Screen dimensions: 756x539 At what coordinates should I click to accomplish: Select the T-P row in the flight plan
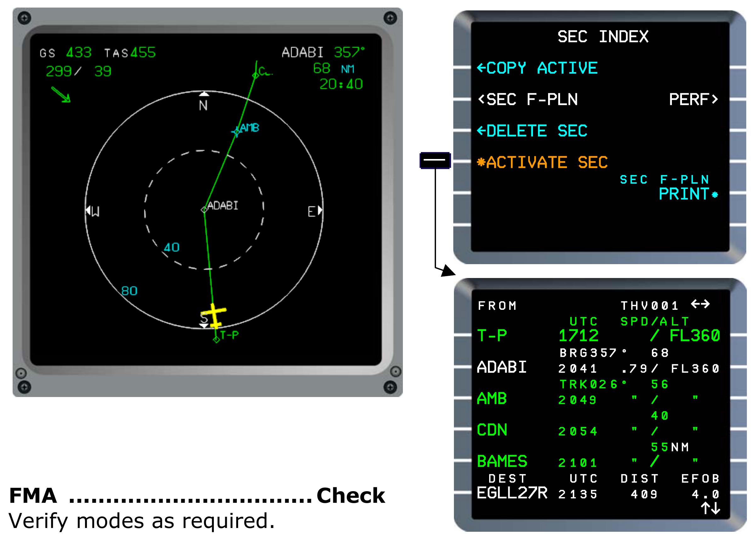(x=598, y=336)
